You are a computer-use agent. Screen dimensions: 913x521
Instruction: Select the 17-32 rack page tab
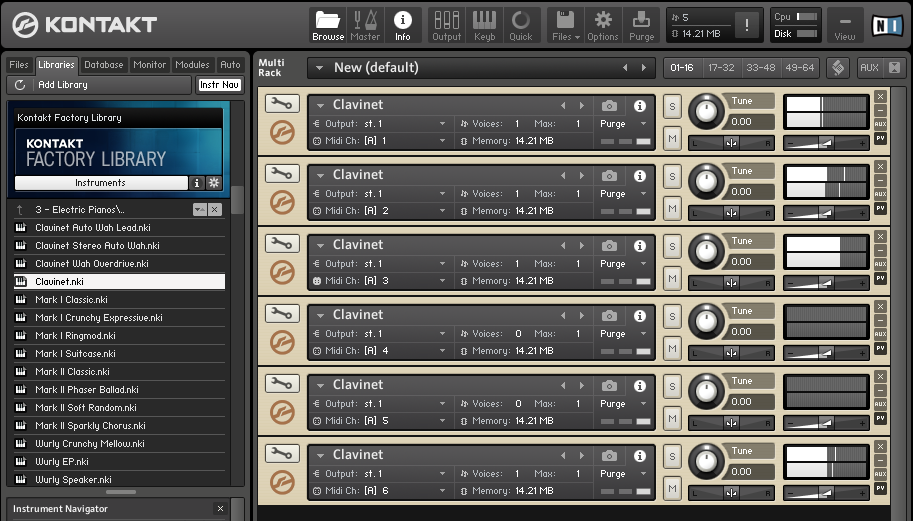point(719,68)
